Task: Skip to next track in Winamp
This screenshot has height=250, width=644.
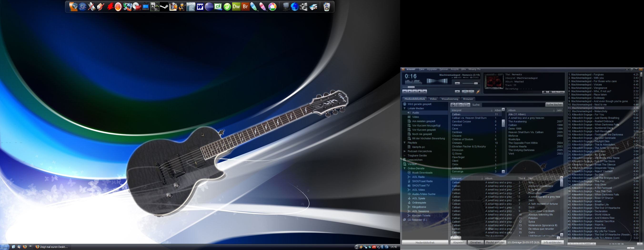Action: 425,92
